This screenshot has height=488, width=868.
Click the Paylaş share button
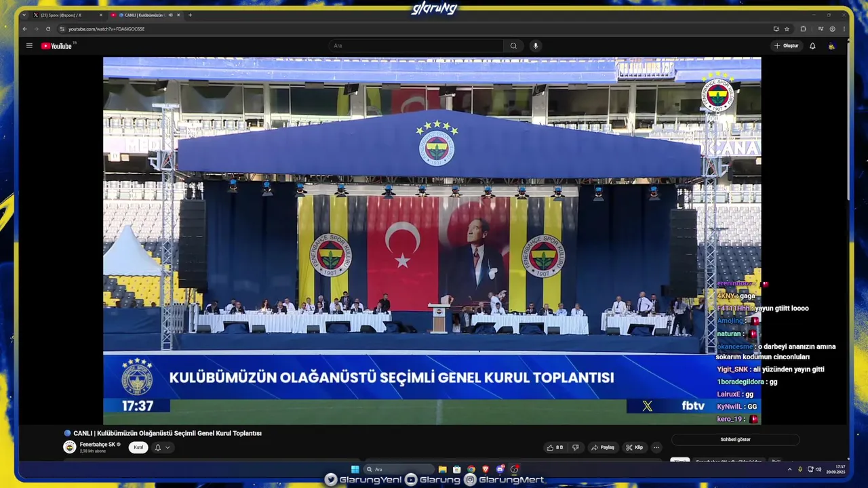603,447
